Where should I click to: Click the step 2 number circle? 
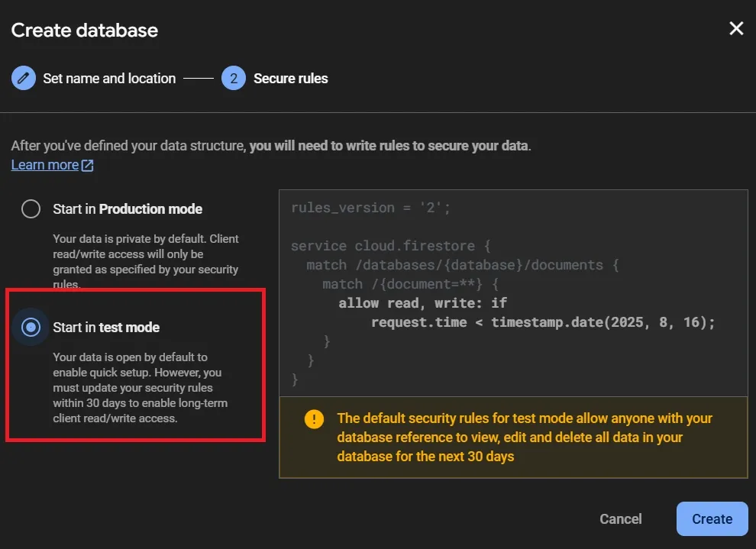point(234,78)
